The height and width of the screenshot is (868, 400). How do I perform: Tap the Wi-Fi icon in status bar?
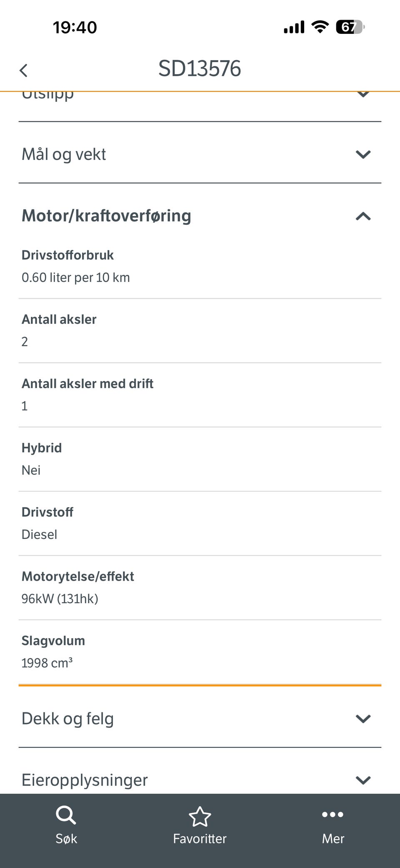click(320, 27)
